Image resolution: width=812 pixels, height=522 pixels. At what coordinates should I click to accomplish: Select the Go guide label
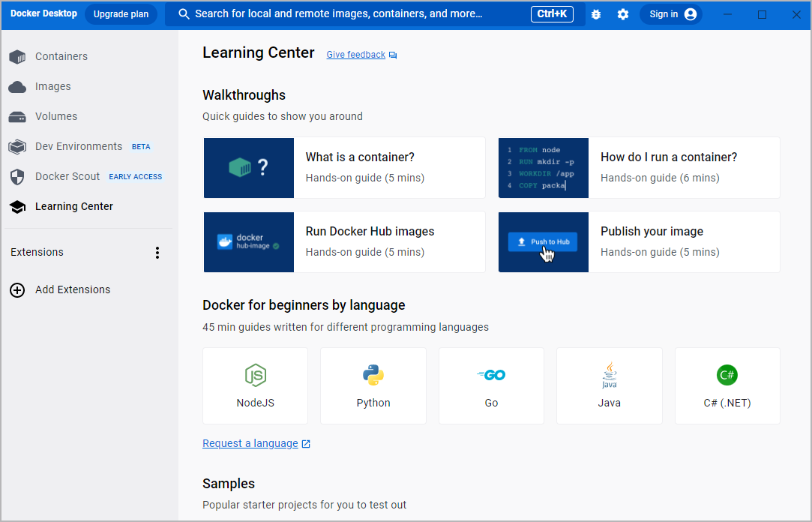pos(491,403)
